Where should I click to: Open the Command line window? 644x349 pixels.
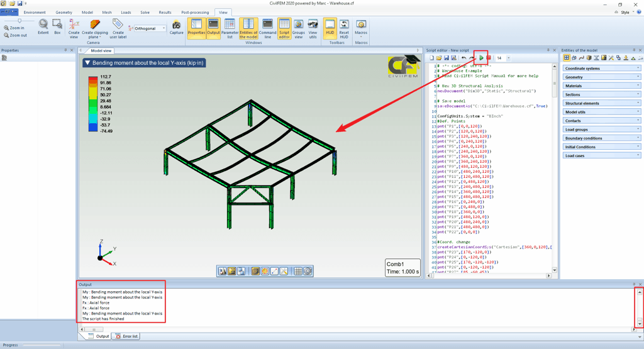pyautogui.click(x=267, y=28)
